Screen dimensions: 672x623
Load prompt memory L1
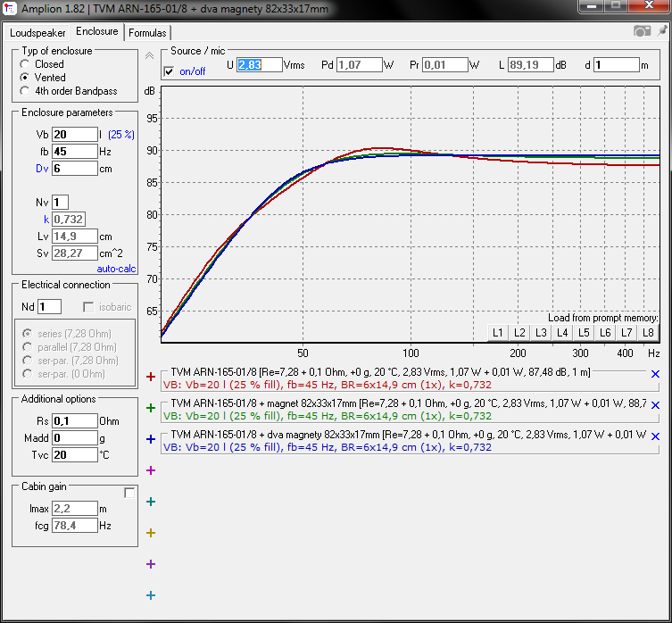[498, 333]
